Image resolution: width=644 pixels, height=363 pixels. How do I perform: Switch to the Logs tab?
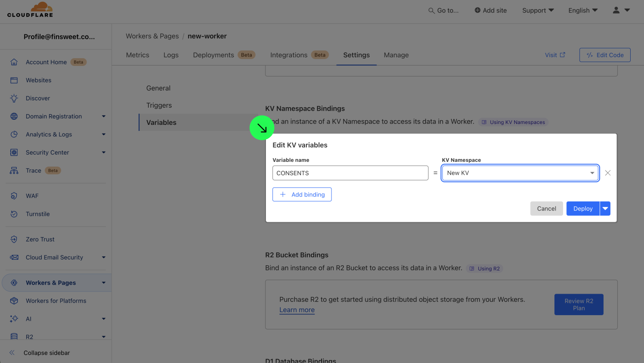[171, 55]
